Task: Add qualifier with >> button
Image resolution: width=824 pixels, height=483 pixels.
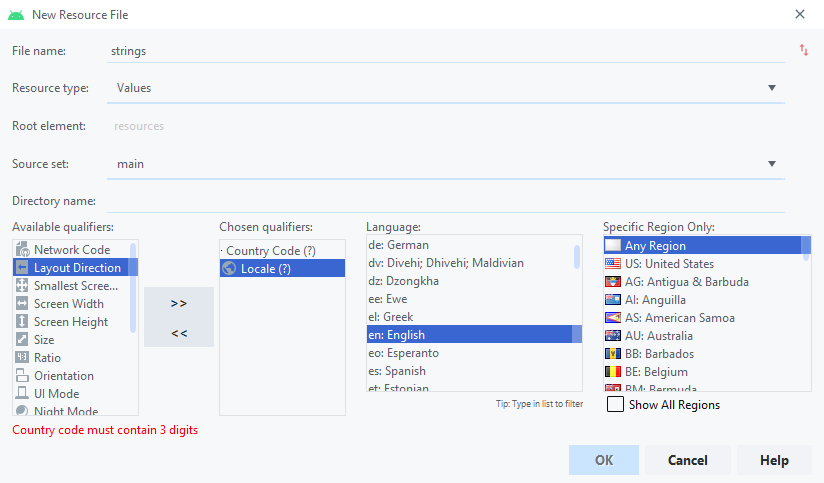Action: coord(179,303)
